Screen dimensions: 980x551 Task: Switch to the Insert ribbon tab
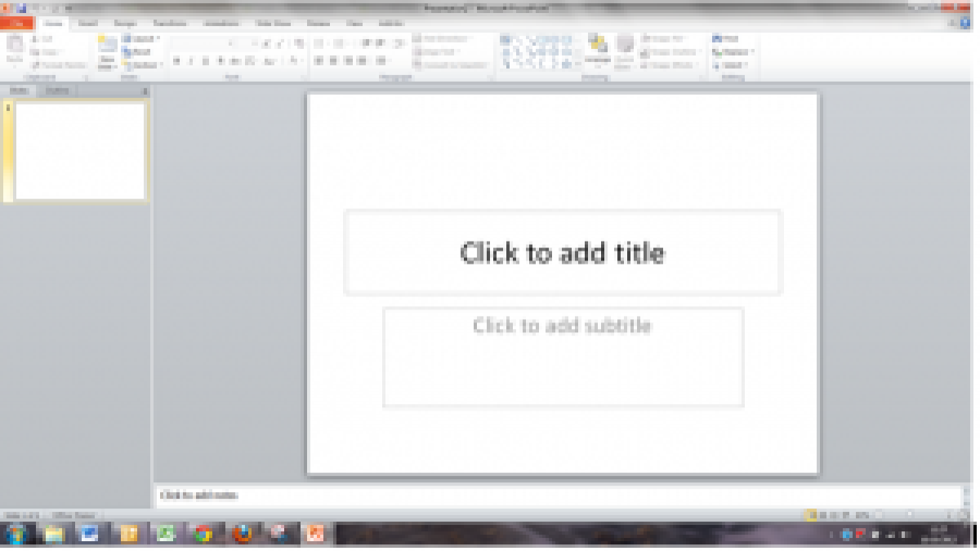(87, 24)
